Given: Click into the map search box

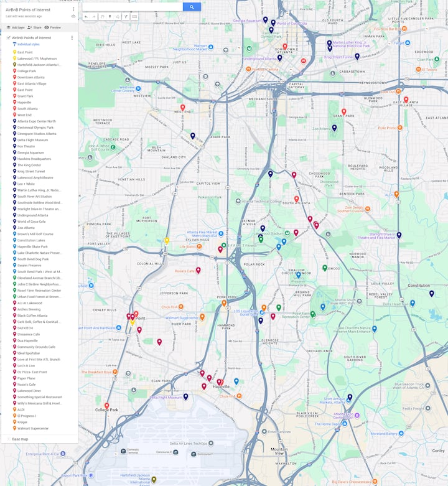Looking at the screenshot, I should point(133,7).
